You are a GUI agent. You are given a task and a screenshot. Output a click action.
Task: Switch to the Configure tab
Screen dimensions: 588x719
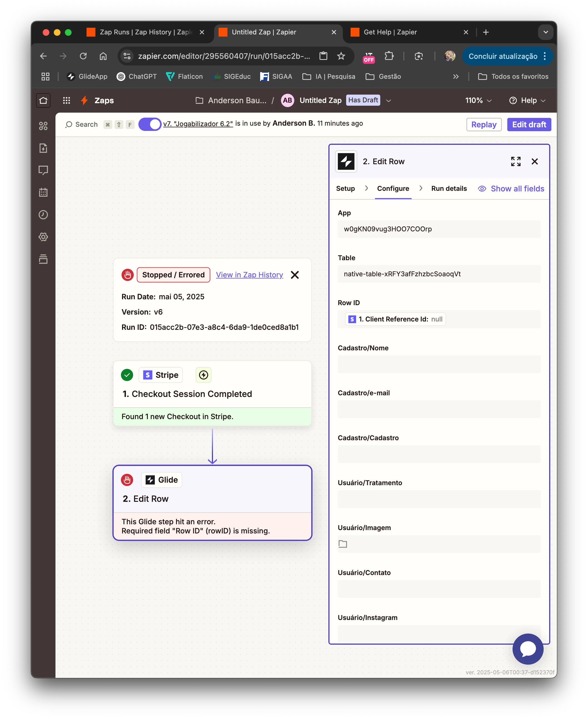click(x=393, y=189)
